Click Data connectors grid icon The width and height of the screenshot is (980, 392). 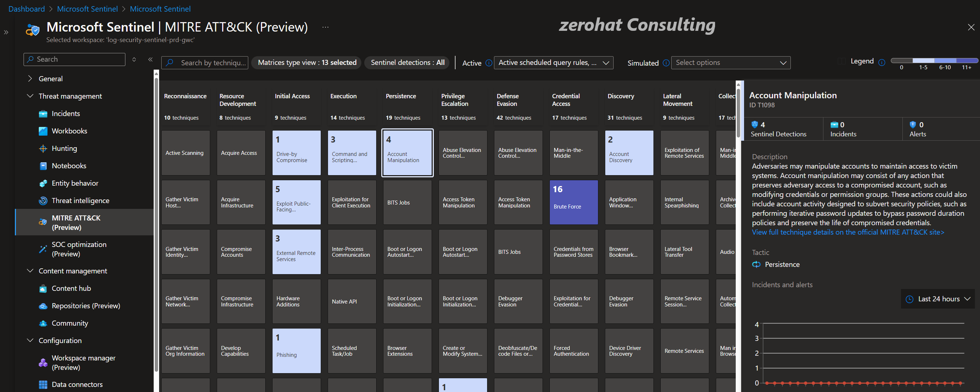point(43,384)
